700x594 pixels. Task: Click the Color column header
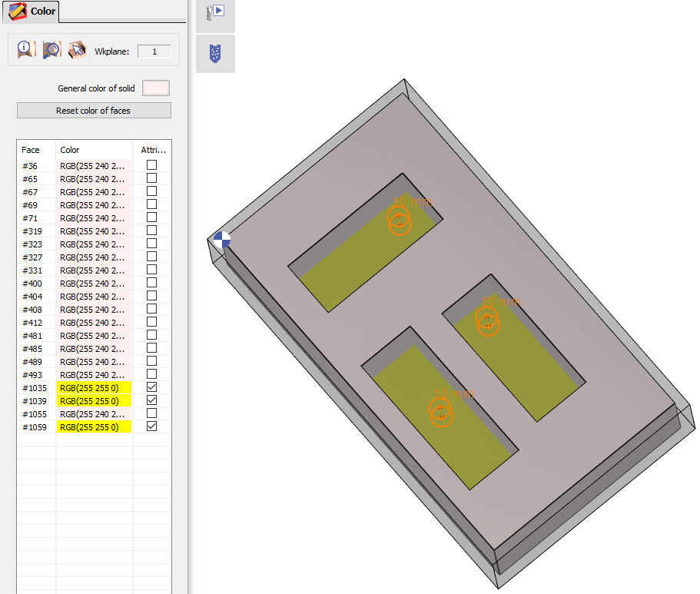pos(70,150)
